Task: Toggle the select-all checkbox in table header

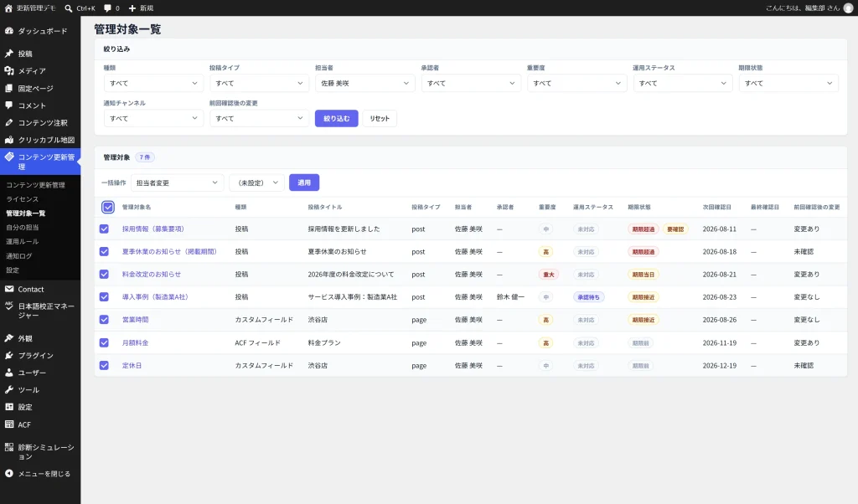Action: click(x=108, y=207)
